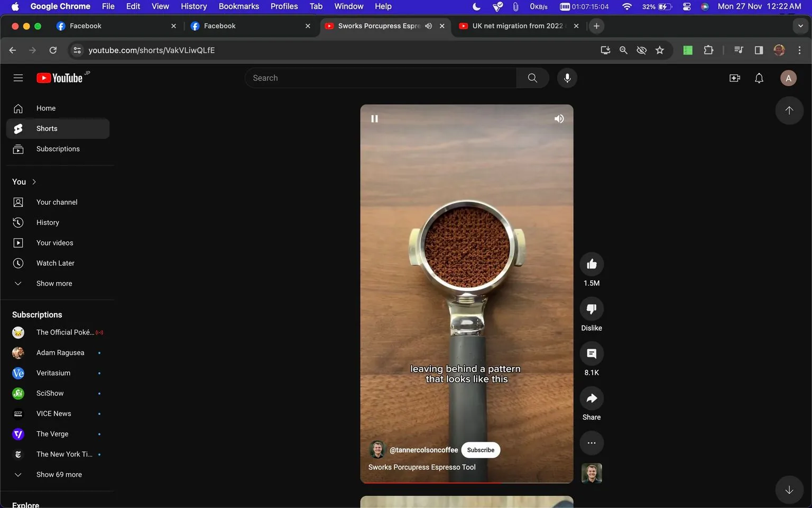Expand Show more in sidebar
Viewport: 812px width, 508px height.
(53, 283)
